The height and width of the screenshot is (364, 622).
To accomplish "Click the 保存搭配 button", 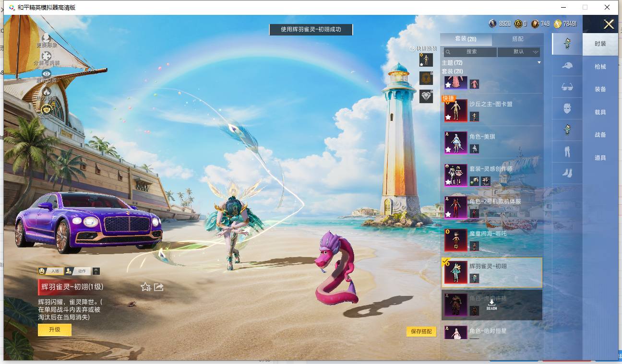I will tap(421, 331).
